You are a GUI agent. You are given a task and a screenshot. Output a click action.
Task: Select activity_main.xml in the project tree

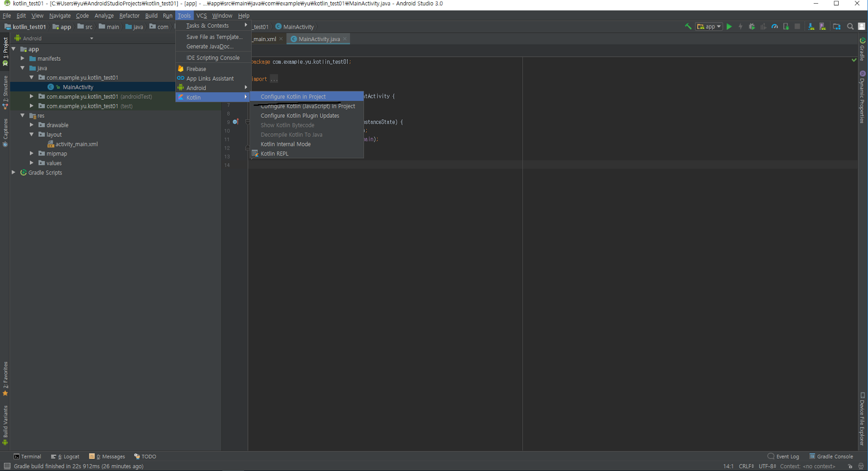point(76,144)
